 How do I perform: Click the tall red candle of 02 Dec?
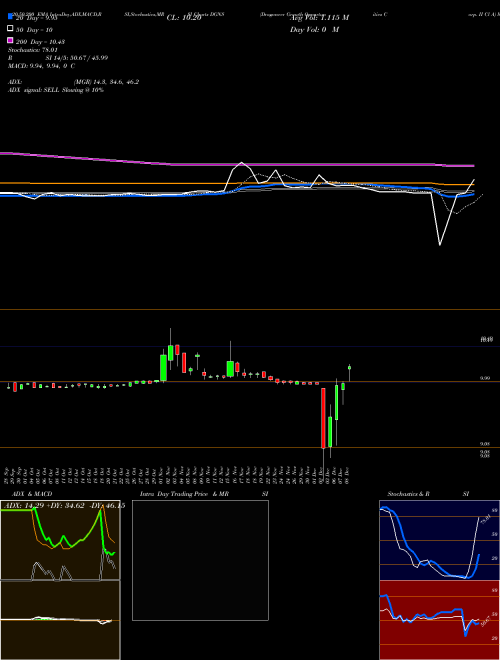tap(323, 418)
